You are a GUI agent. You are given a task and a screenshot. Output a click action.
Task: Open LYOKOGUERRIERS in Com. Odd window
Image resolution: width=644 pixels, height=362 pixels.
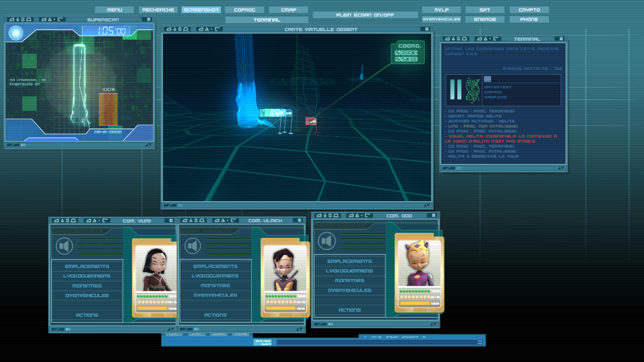(x=350, y=271)
